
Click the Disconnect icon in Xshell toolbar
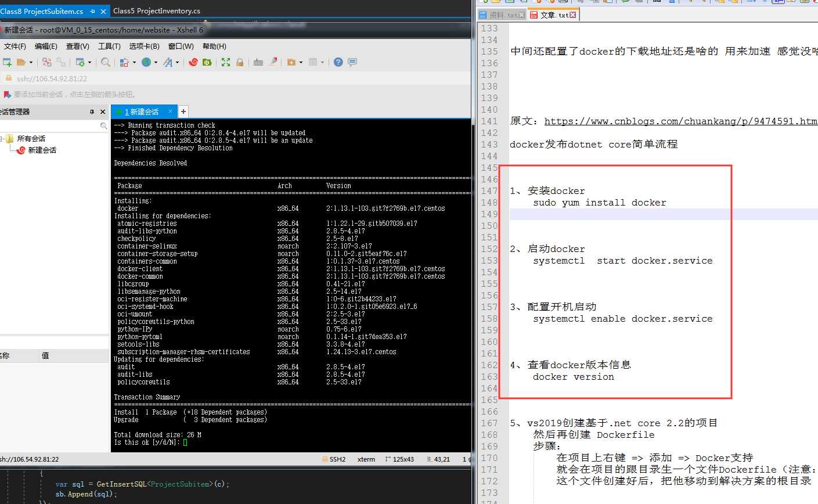click(x=47, y=62)
